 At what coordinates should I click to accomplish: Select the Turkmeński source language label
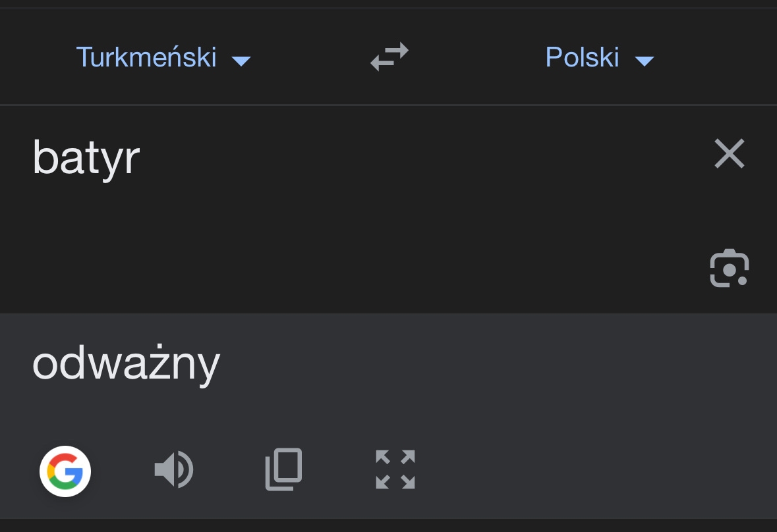(146, 57)
